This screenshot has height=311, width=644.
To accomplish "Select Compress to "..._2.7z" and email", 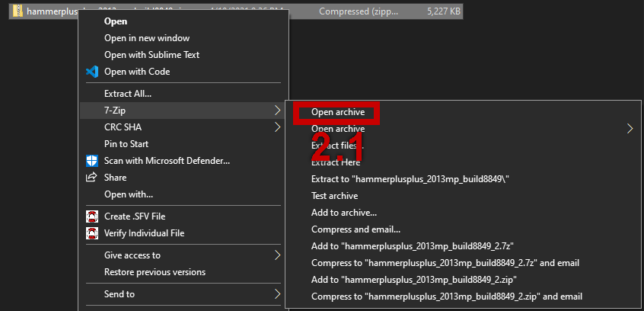I will pyautogui.click(x=445, y=262).
